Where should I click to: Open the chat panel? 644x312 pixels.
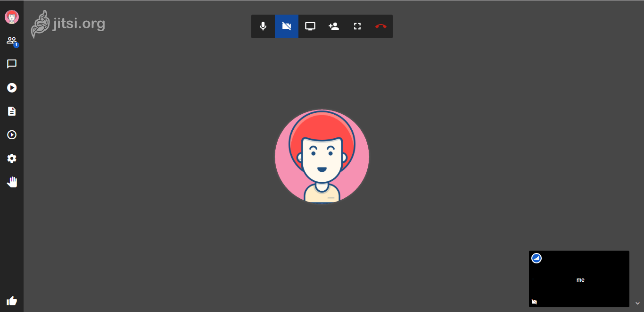click(12, 64)
